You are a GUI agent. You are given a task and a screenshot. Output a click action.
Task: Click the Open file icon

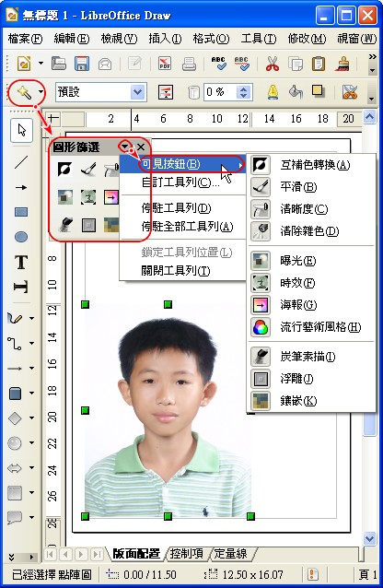click(59, 64)
